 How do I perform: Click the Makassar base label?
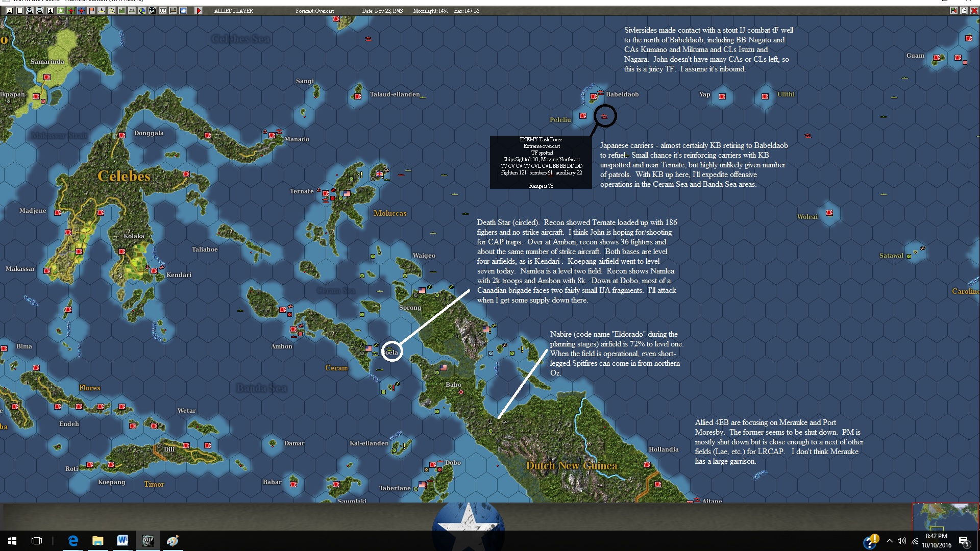point(20,269)
